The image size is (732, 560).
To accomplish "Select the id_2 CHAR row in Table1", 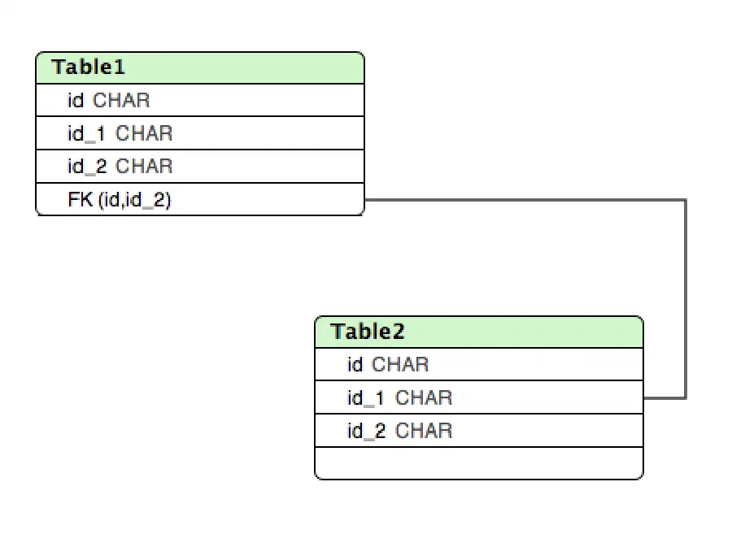I will pyautogui.click(x=200, y=166).
